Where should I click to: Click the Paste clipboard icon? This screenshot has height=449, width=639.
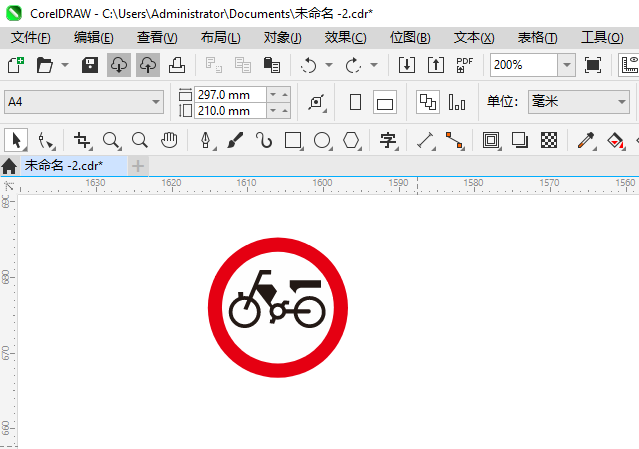[x=271, y=65]
